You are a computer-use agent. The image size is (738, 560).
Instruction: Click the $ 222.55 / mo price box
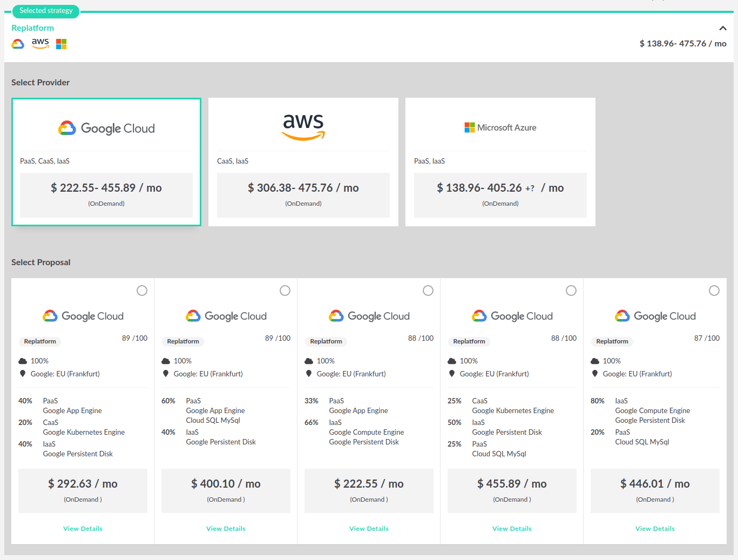point(369,490)
